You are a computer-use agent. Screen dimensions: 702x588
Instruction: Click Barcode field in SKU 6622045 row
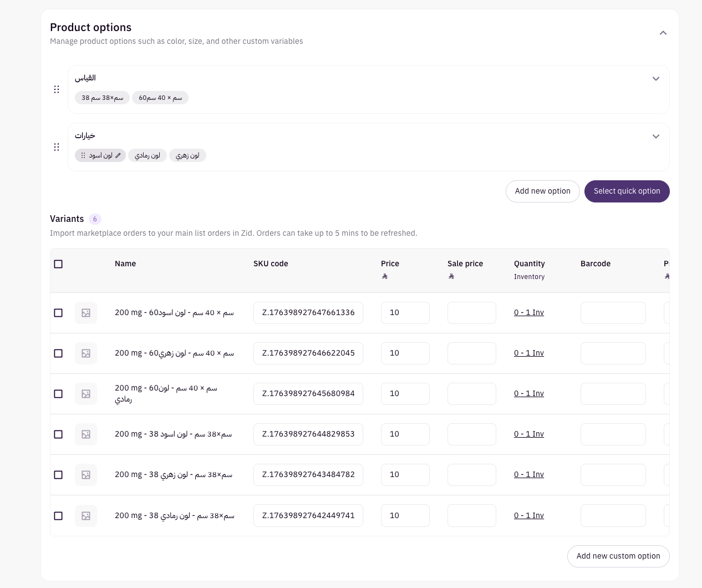tap(613, 353)
